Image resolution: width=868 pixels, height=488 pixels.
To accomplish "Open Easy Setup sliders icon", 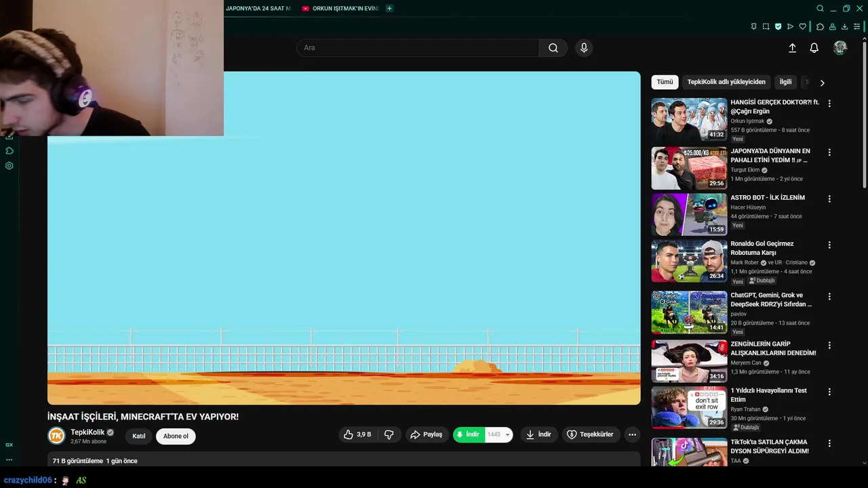I will [856, 26].
